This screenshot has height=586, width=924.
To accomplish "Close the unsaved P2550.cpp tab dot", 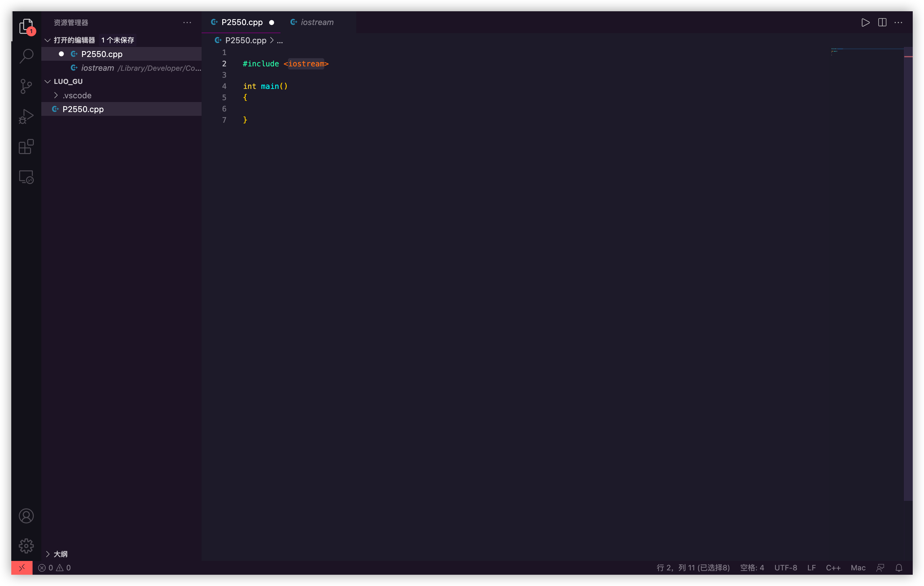I will pyautogui.click(x=272, y=22).
